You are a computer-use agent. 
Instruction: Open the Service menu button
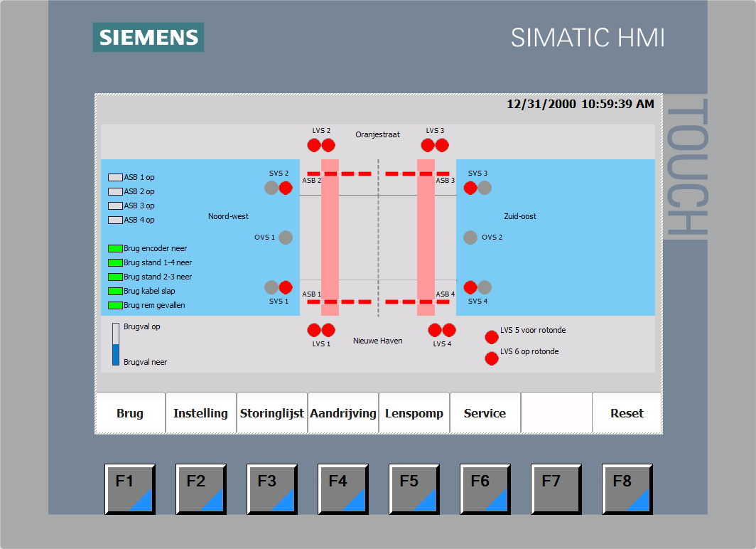point(485,413)
